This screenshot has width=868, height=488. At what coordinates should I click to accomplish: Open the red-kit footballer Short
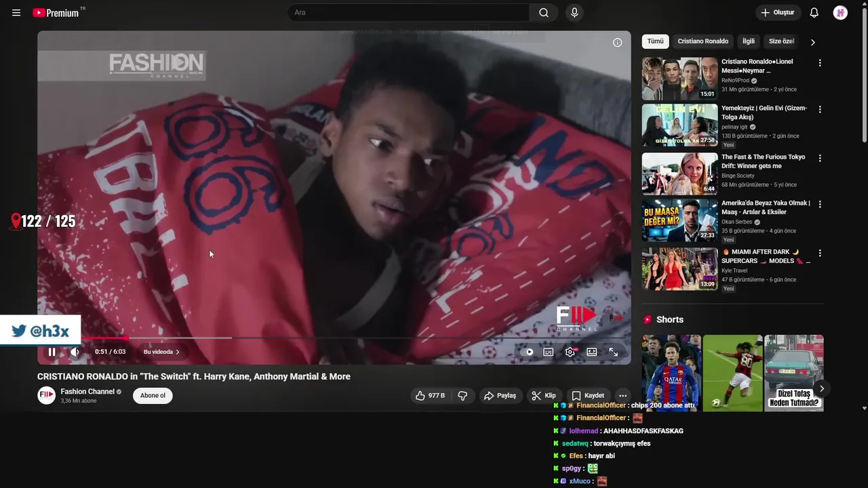(733, 373)
